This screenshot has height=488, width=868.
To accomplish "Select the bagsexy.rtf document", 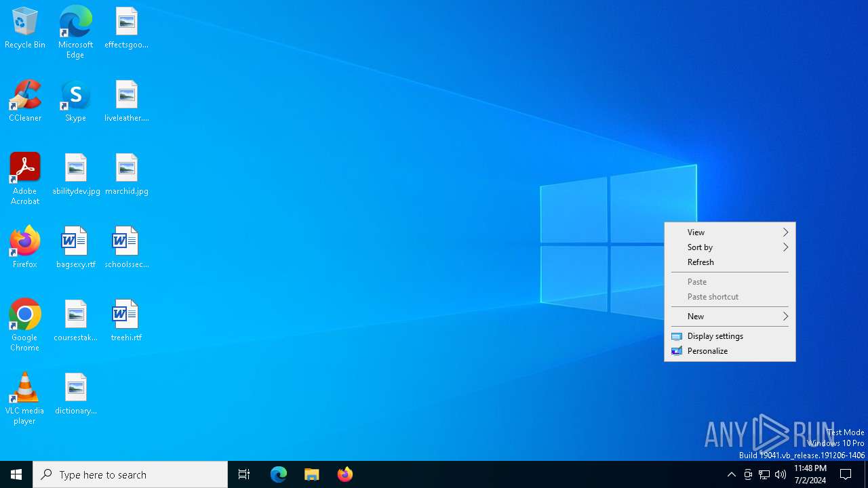I will pyautogui.click(x=75, y=248).
